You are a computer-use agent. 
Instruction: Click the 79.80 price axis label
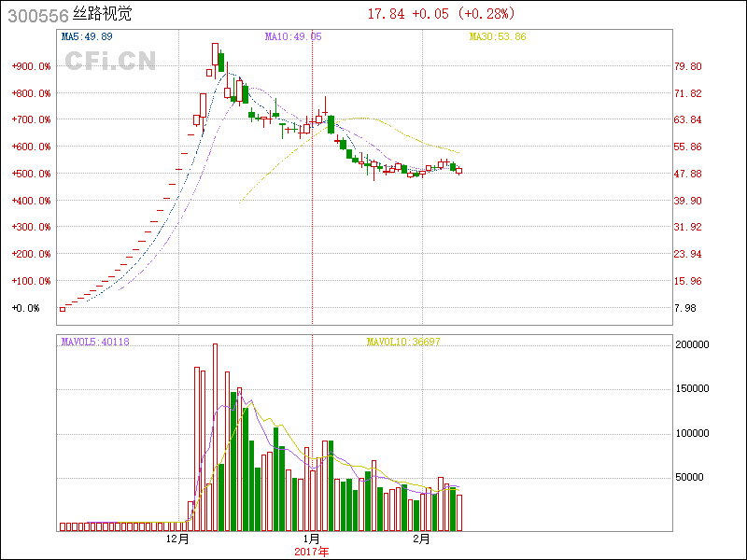point(688,66)
